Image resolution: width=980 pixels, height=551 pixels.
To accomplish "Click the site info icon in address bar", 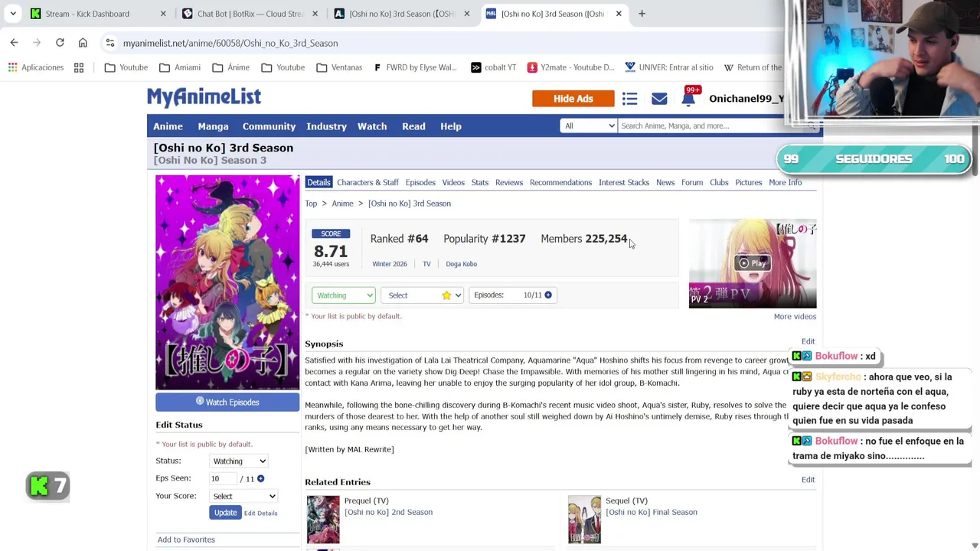I will (x=110, y=43).
